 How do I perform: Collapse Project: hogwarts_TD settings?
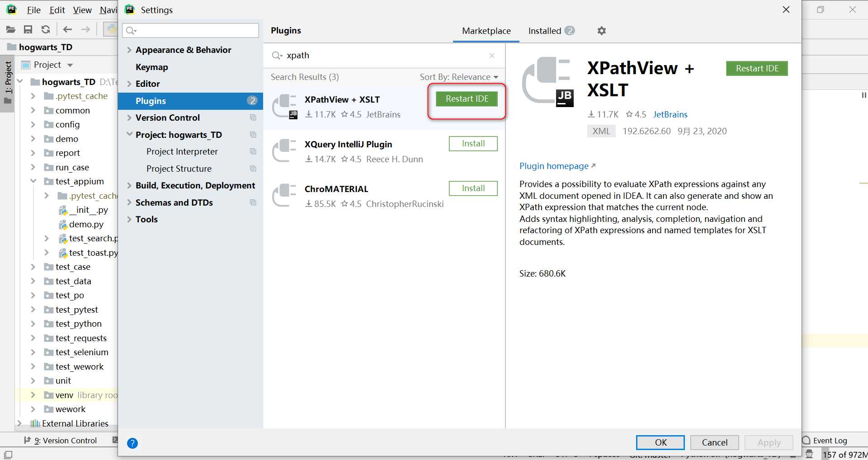[x=129, y=135]
